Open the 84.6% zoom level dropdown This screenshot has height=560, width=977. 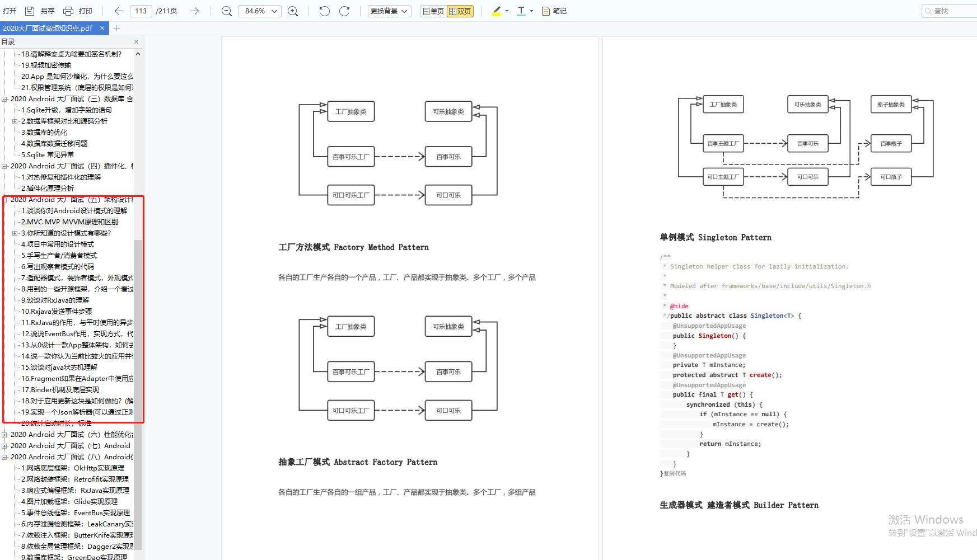[259, 11]
